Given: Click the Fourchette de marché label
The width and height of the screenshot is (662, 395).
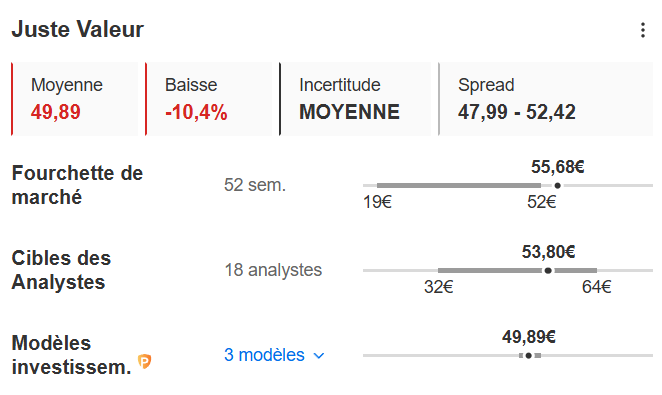Looking at the screenshot, I should (x=77, y=185).
